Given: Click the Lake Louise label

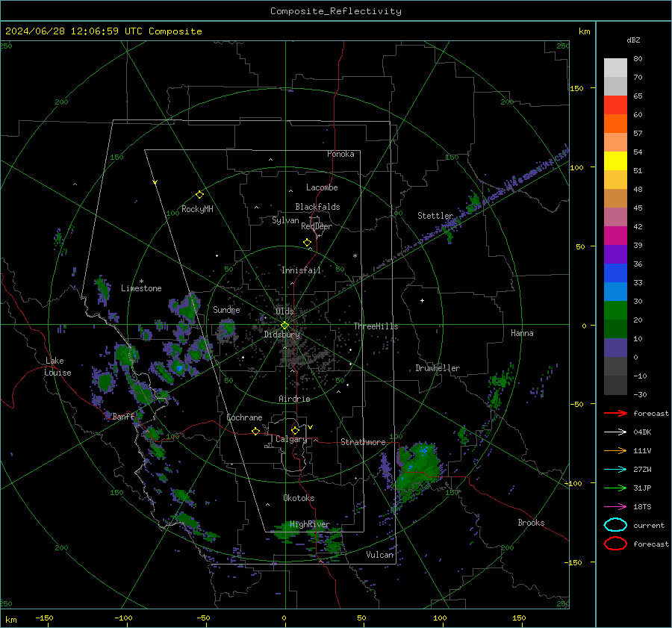Looking at the screenshot, I should 57,367.
